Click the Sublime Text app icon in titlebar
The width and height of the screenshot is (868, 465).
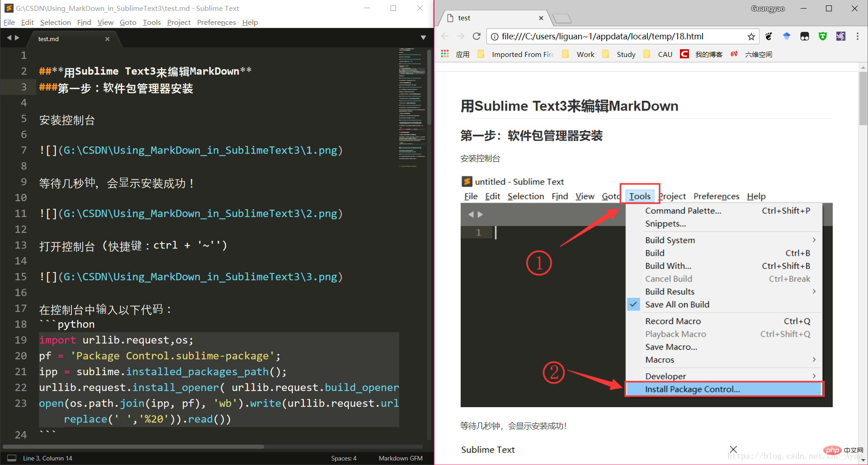pyautogui.click(x=9, y=8)
